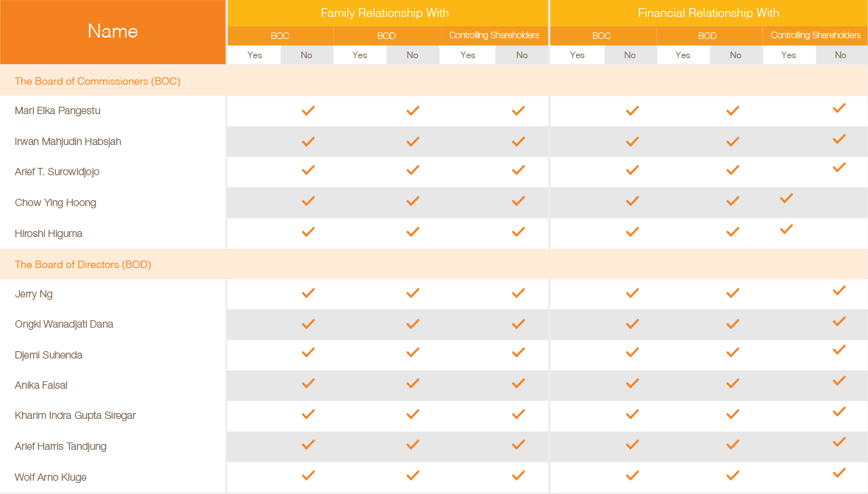Select the Financial Relationship With header
The height and width of the screenshot is (494, 868).
point(708,13)
